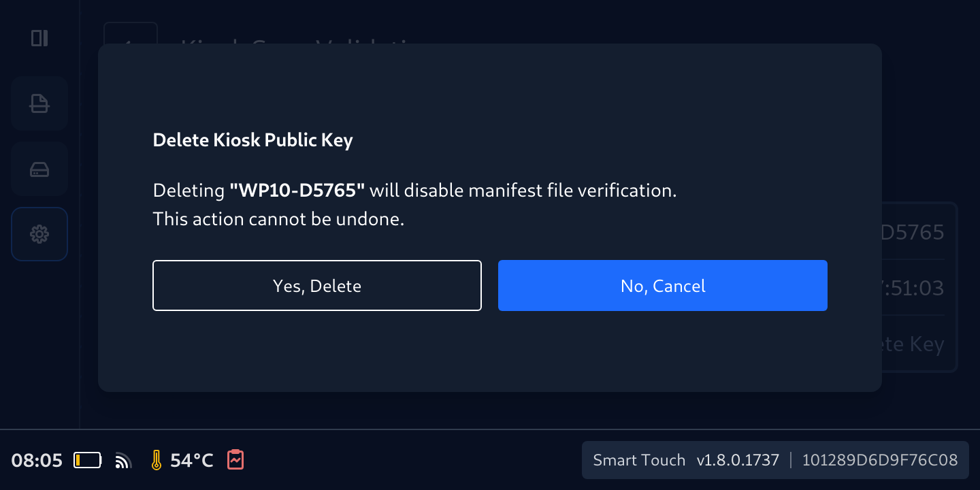Viewport: 980px width, 490px height.
Task: Open the red clipboard diagnostics icon
Action: (x=235, y=460)
